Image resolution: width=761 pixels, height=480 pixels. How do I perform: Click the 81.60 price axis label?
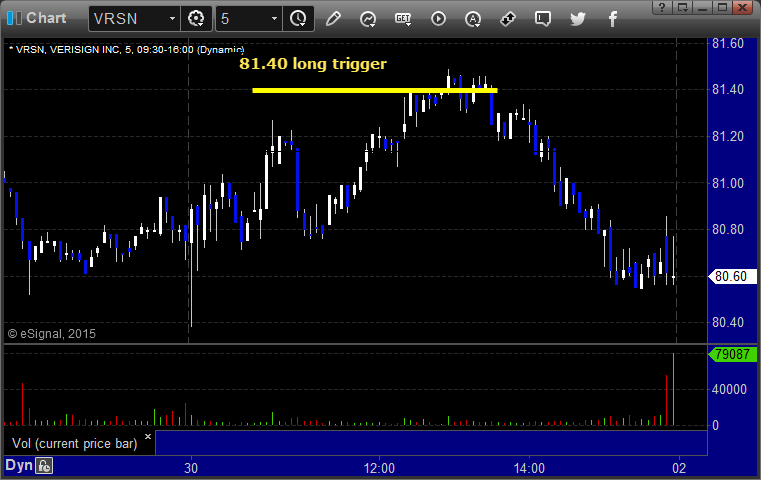pos(728,44)
